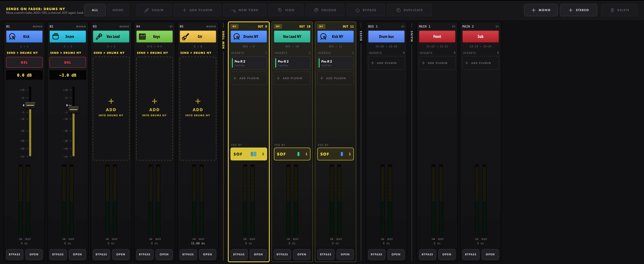Screen dimensions: 644x264
Task: Open the New York routing button
Action: 245,10
